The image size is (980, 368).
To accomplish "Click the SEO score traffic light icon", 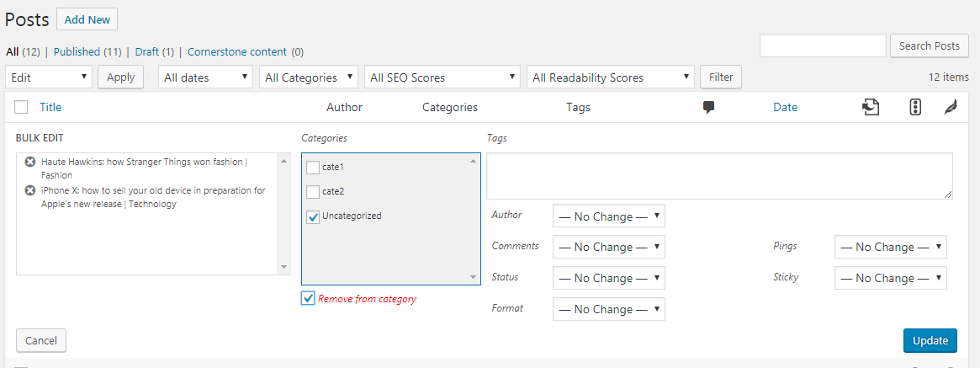I will pyautogui.click(x=915, y=108).
